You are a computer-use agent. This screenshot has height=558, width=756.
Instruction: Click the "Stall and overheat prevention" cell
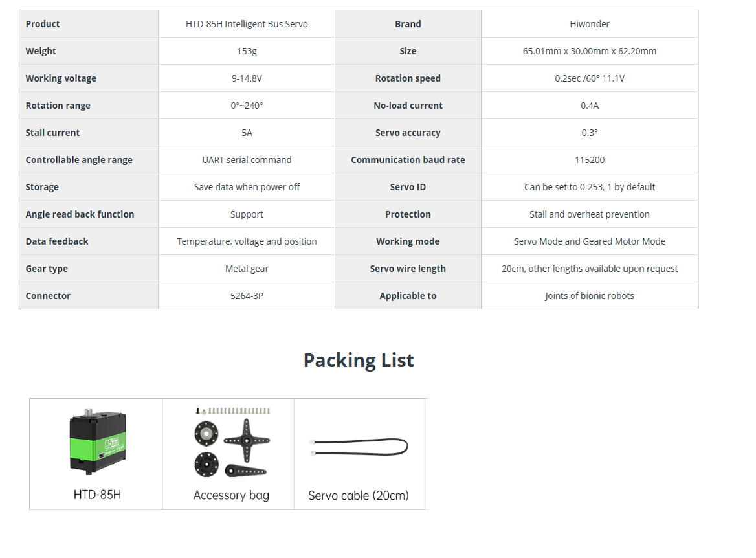[590, 214]
